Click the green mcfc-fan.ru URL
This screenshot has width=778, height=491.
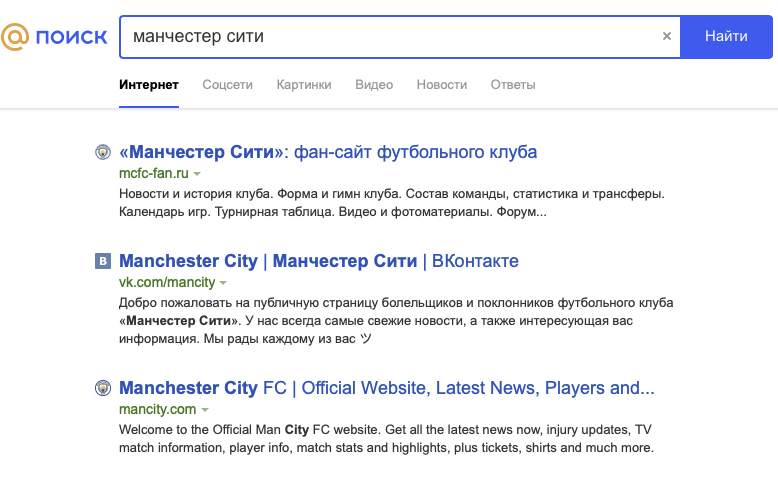(153, 173)
